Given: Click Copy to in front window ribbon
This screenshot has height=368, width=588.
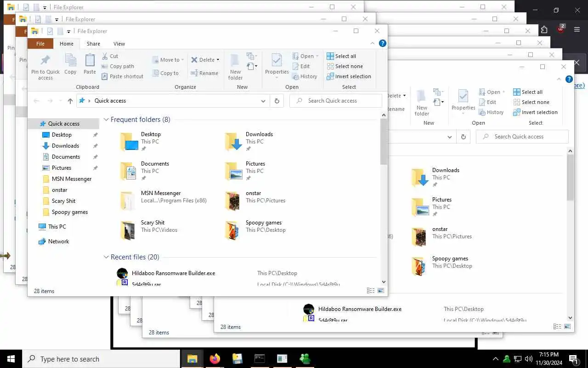Looking at the screenshot, I should coord(165,73).
